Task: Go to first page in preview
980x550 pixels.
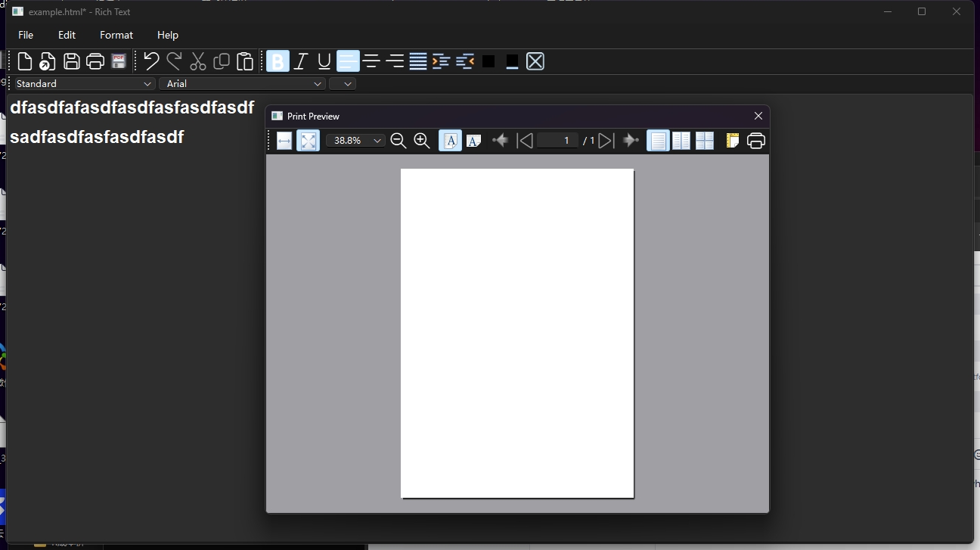Action: 500,141
